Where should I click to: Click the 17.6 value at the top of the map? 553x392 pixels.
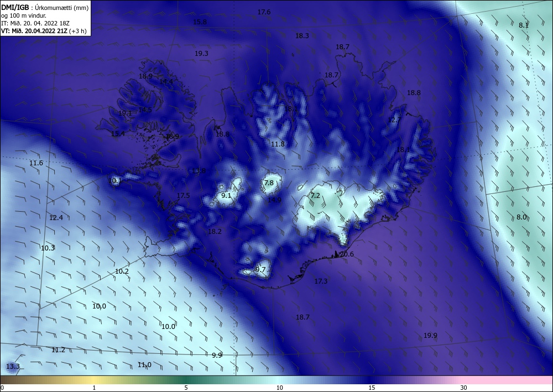point(264,12)
